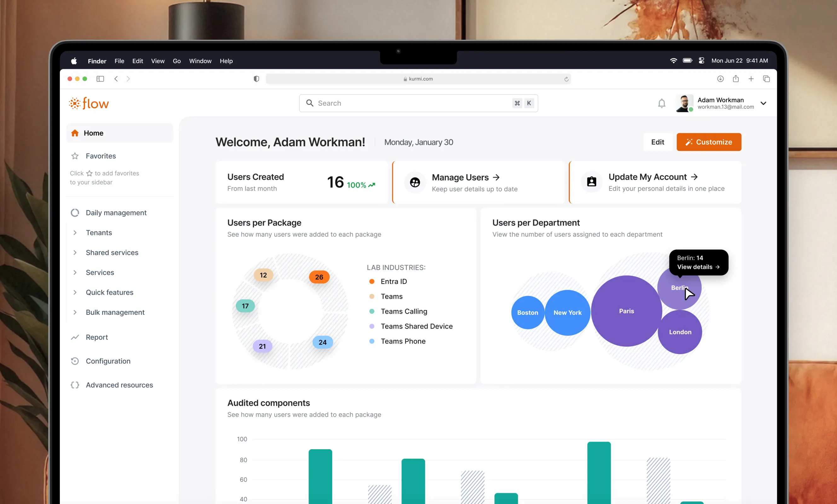Click the browser share icon
Image resolution: width=837 pixels, height=504 pixels.
[x=736, y=79]
